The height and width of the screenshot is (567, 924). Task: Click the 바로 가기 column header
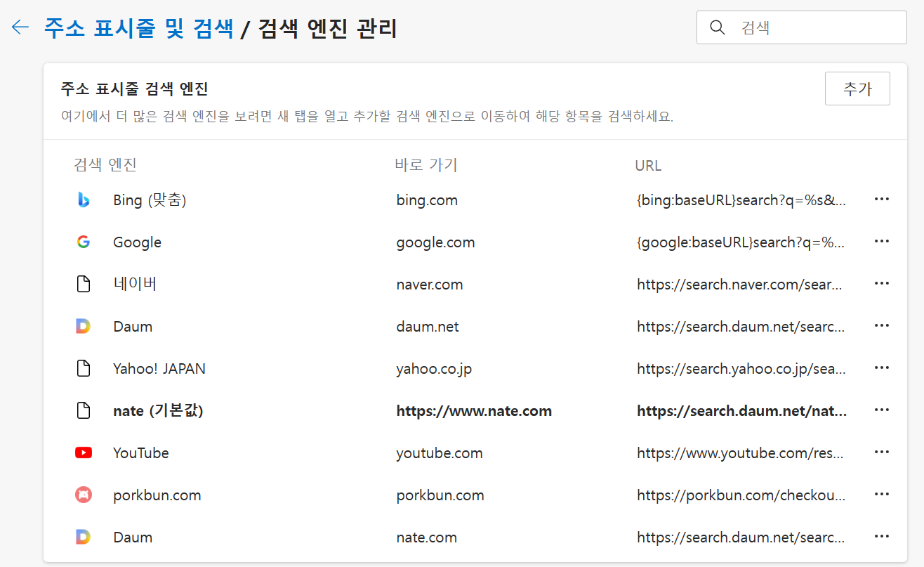427,165
